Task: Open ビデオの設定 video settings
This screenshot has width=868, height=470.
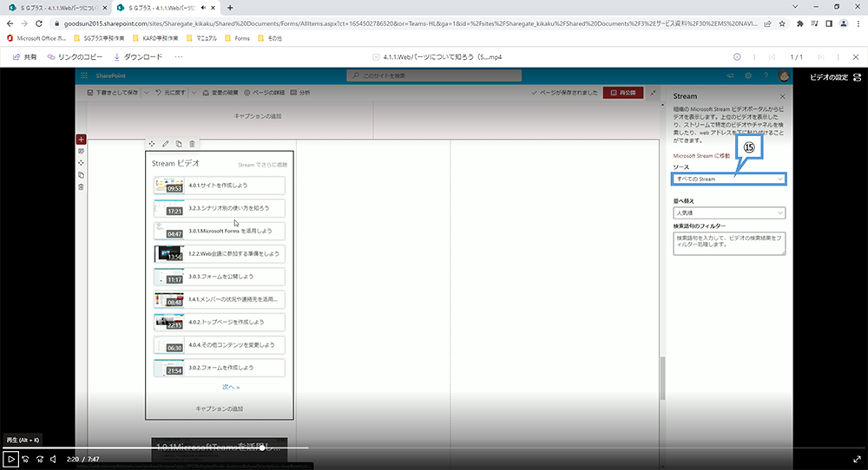Action: pyautogui.click(x=835, y=77)
